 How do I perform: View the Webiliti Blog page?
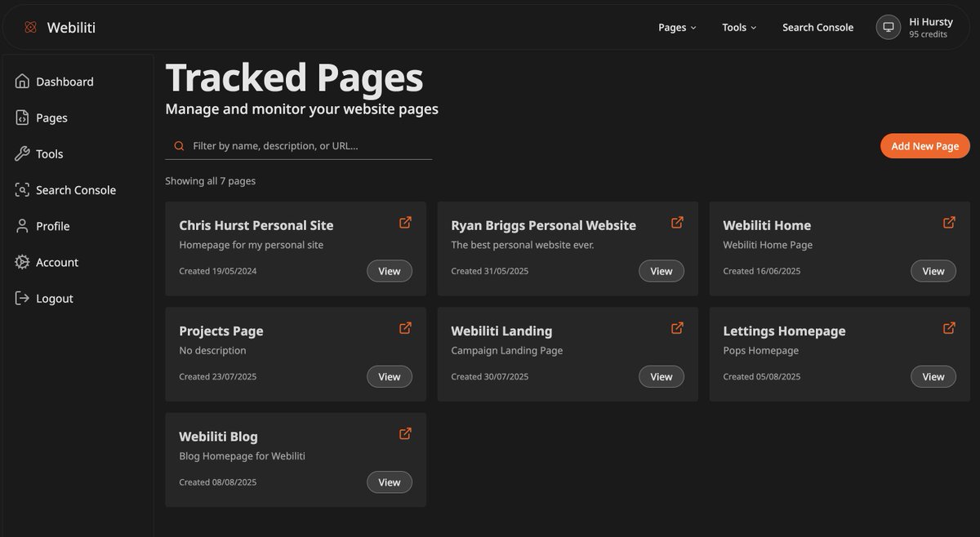[x=390, y=482]
